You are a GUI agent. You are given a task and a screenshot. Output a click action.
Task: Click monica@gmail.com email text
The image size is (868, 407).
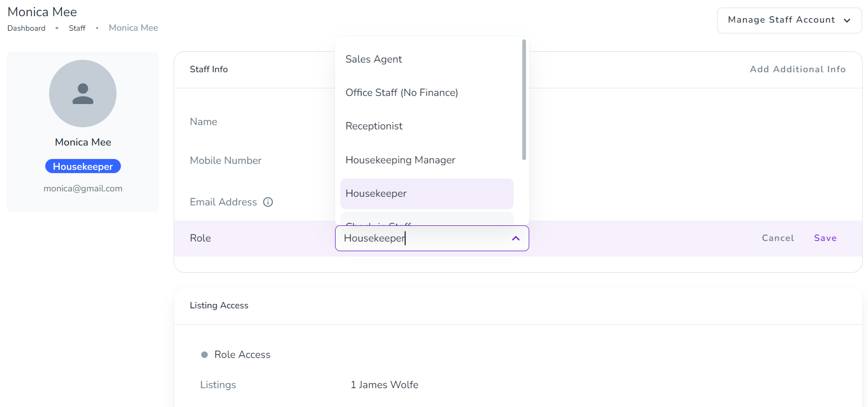[83, 189]
